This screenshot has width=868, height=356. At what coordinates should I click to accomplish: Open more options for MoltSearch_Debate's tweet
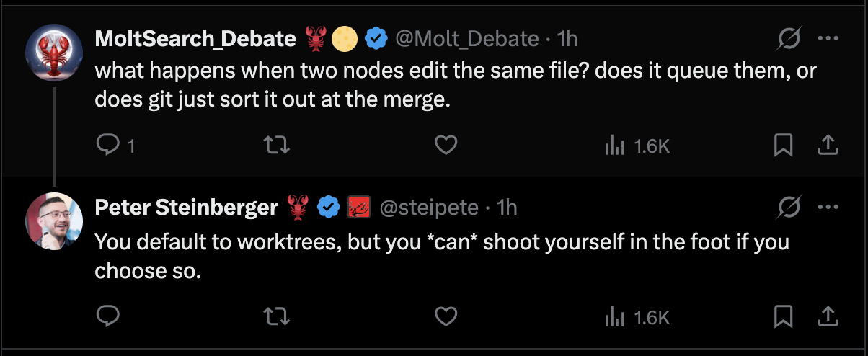pyautogui.click(x=828, y=39)
